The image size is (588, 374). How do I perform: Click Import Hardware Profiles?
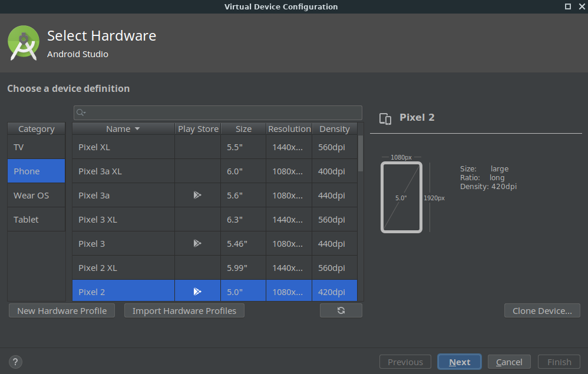pos(184,310)
